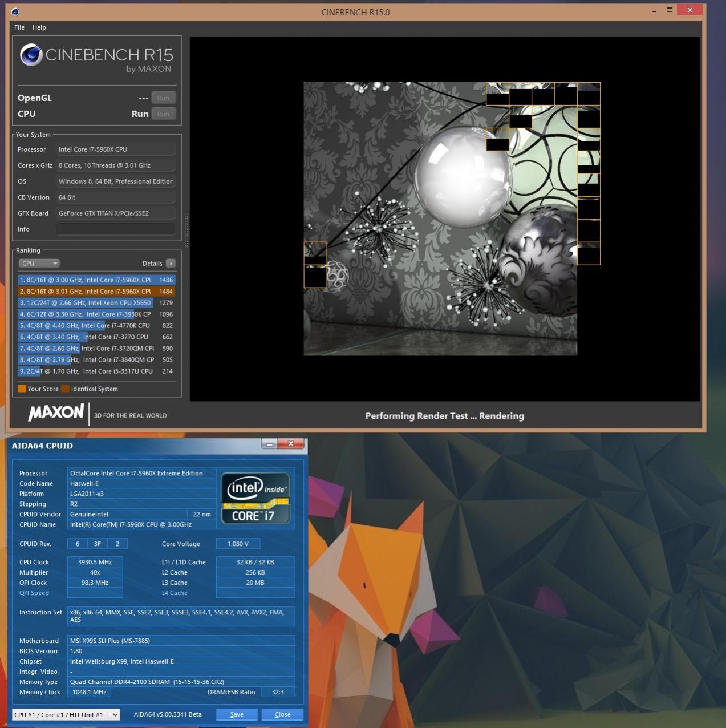The height and width of the screenshot is (728, 726).
Task: Click the GFX Board GeForce GTX TITAN X field
Action: [116, 213]
